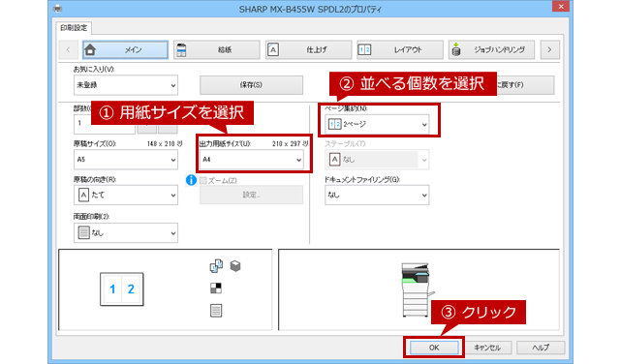Open the 原稿サイズ original size dropdown (A5)
This screenshot has width=620, height=364.
[126, 160]
